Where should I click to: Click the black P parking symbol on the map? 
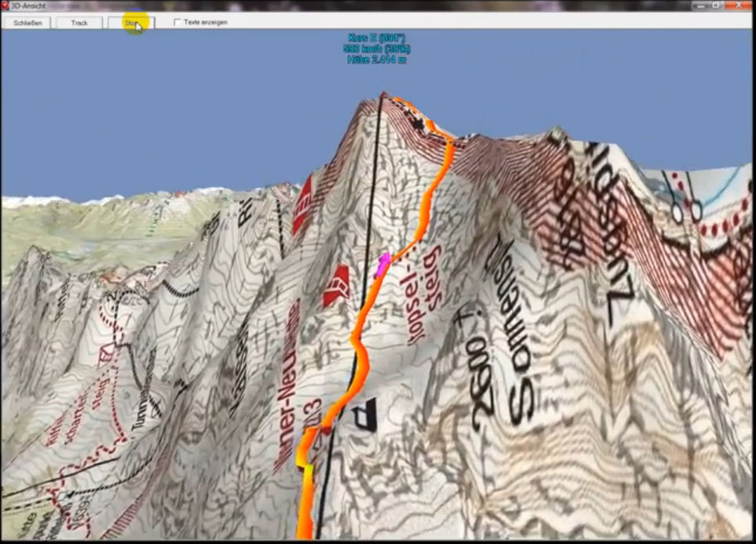(x=365, y=414)
